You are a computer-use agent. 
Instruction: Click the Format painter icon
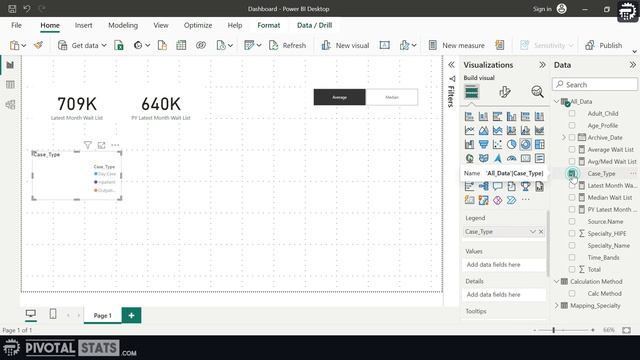(x=38, y=45)
